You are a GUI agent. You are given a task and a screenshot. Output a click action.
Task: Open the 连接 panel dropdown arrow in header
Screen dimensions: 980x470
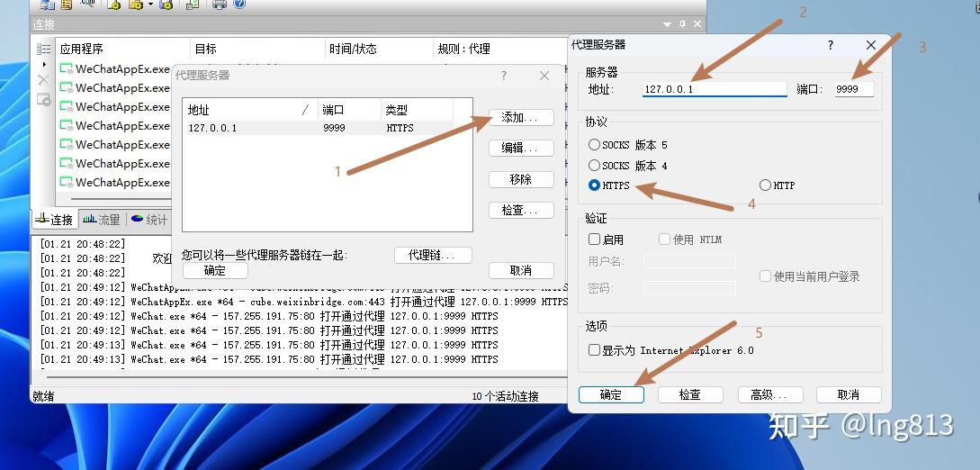668,24
